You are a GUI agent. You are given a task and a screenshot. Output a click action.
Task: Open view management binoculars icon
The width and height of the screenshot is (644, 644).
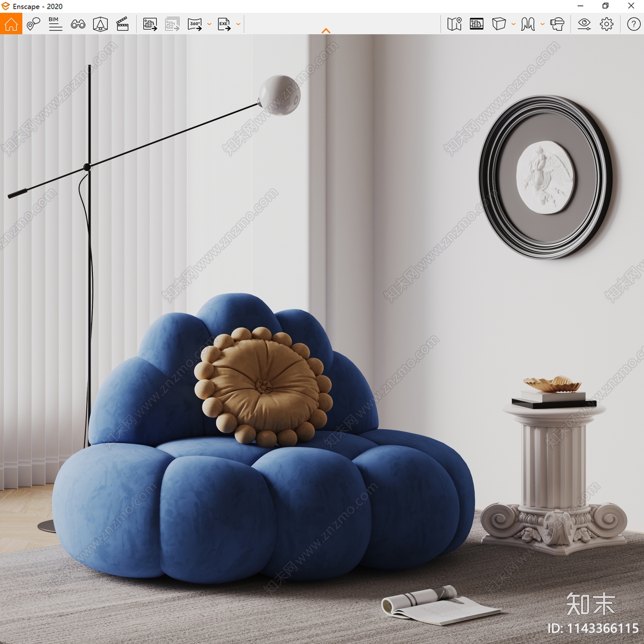(78, 24)
